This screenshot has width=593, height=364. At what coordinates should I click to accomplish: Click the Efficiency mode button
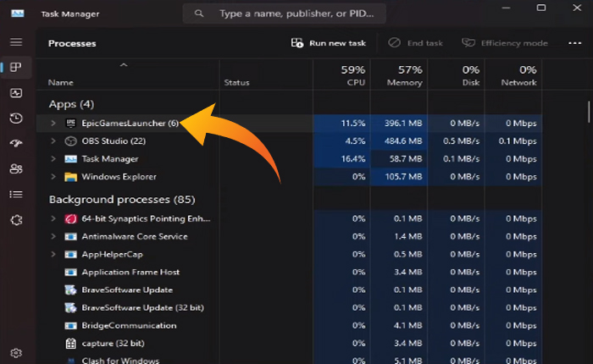(x=504, y=43)
